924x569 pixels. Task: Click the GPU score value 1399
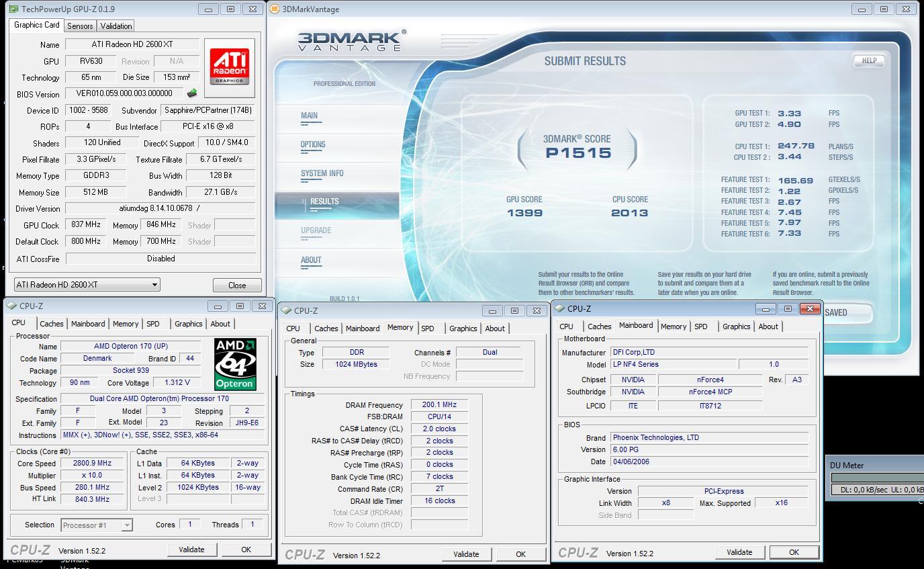(x=525, y=213)
